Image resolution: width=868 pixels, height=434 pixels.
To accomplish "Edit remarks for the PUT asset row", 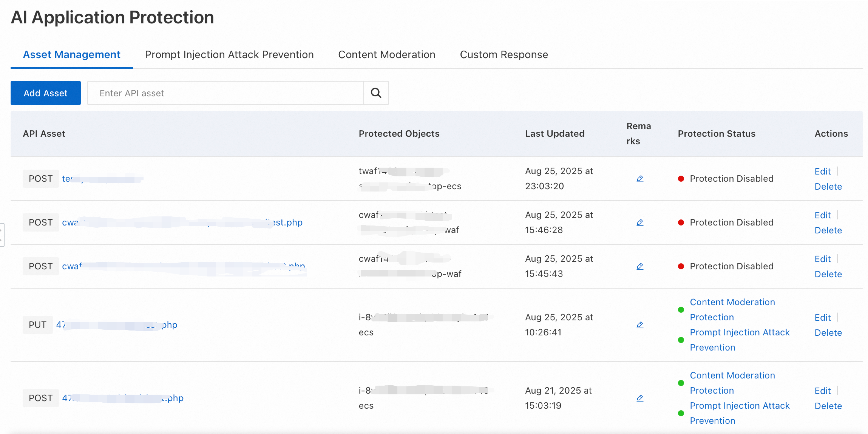I will (639, 325).
